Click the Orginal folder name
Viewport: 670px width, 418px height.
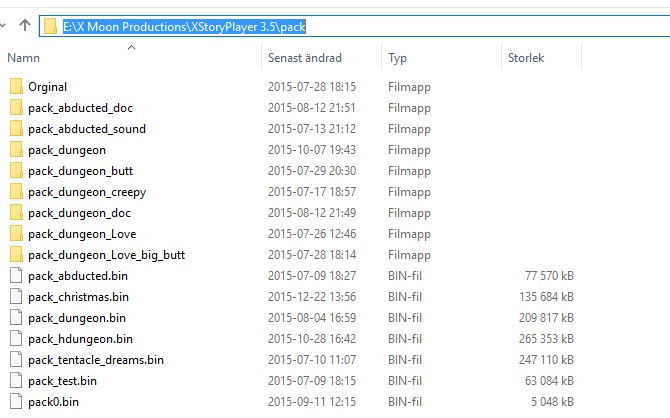pyautogui.click(x=47, y=87)
